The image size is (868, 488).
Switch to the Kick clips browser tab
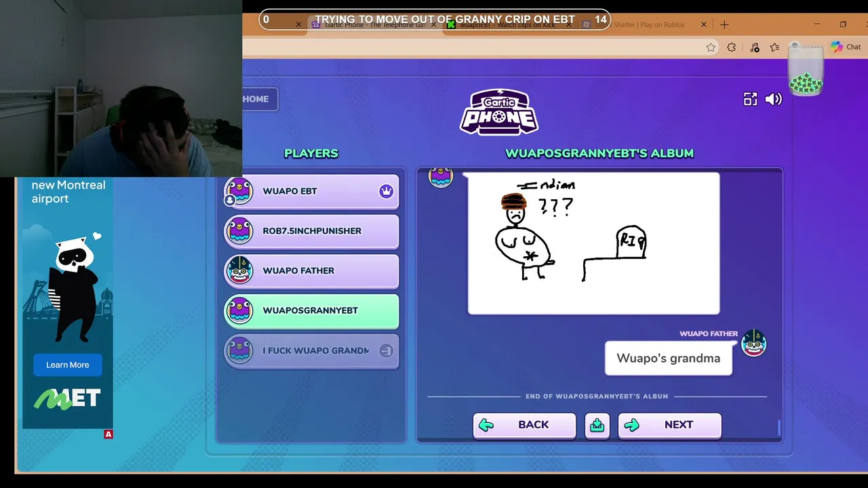pos(509,24)
